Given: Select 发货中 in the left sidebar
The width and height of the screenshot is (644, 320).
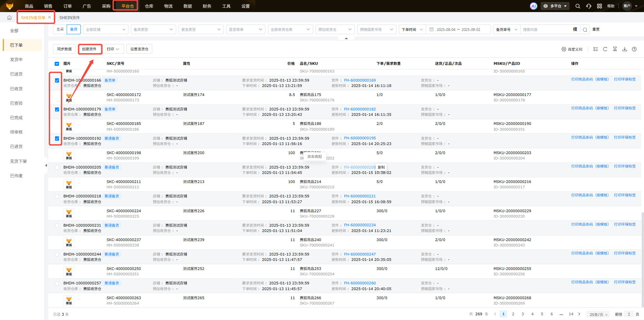Looking at the screenshot, I should pos(16,59).
